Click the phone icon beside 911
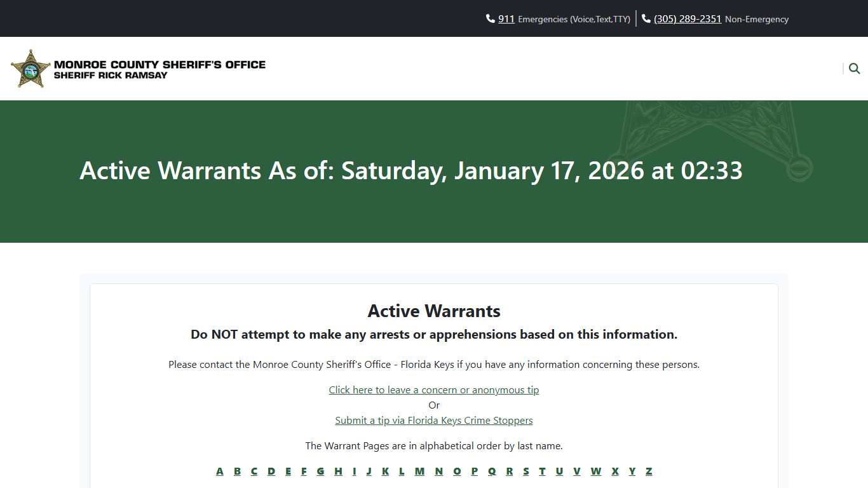Screen dimensions: 868x488 [x=489, y=18]
